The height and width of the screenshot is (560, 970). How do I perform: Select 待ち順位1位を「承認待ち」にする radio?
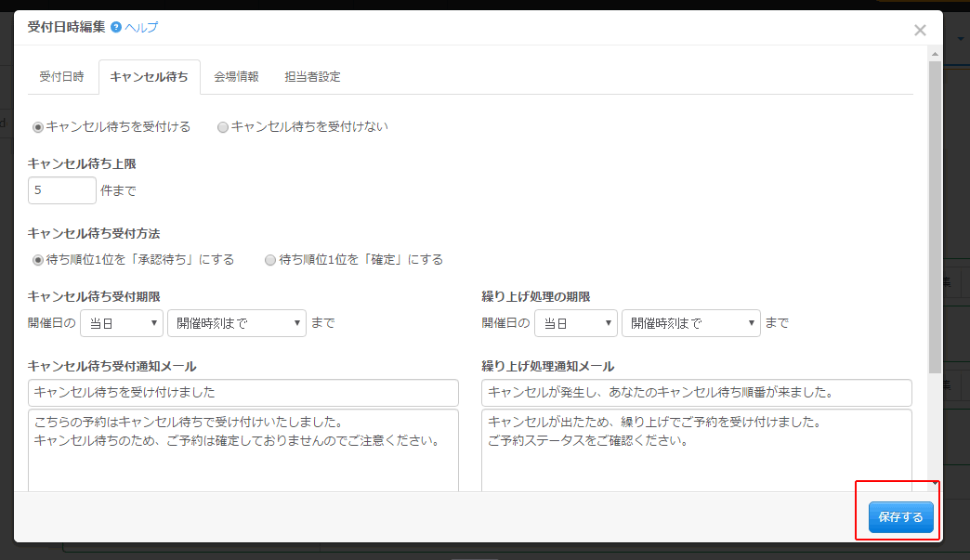(38, 260)
